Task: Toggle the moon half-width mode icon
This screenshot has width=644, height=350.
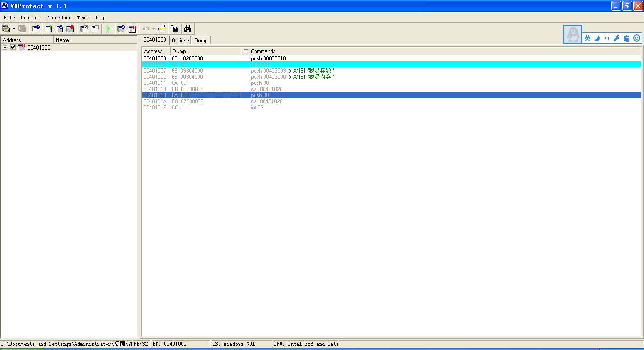Action: coord(597,38)
